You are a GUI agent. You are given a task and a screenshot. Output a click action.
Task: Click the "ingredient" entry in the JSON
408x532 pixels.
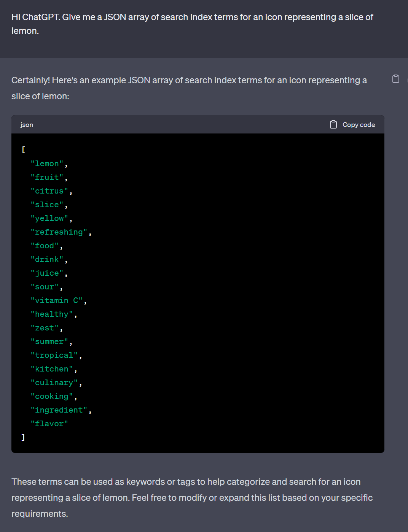point(59,410)
